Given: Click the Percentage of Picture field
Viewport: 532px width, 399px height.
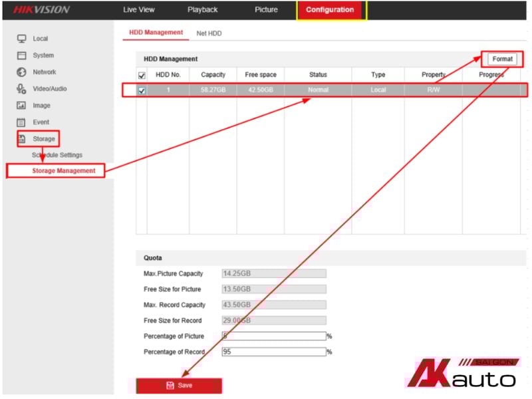Looking at the screenshot, I should point(273,336).
